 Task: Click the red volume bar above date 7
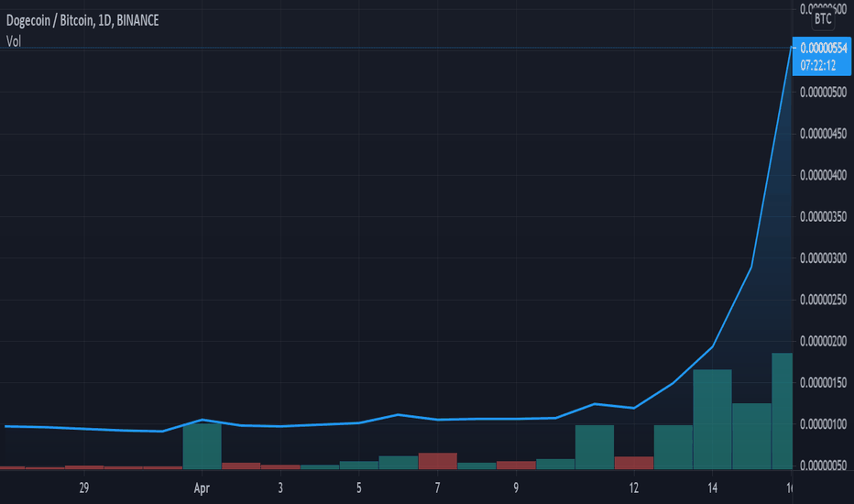pyautogui.click(x=437, y=461)
